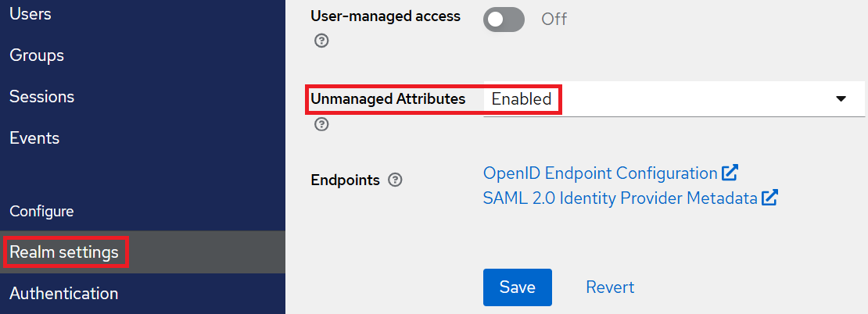Click external-link icon beside OpenID Endpoint Configuration

pos(730,173)
